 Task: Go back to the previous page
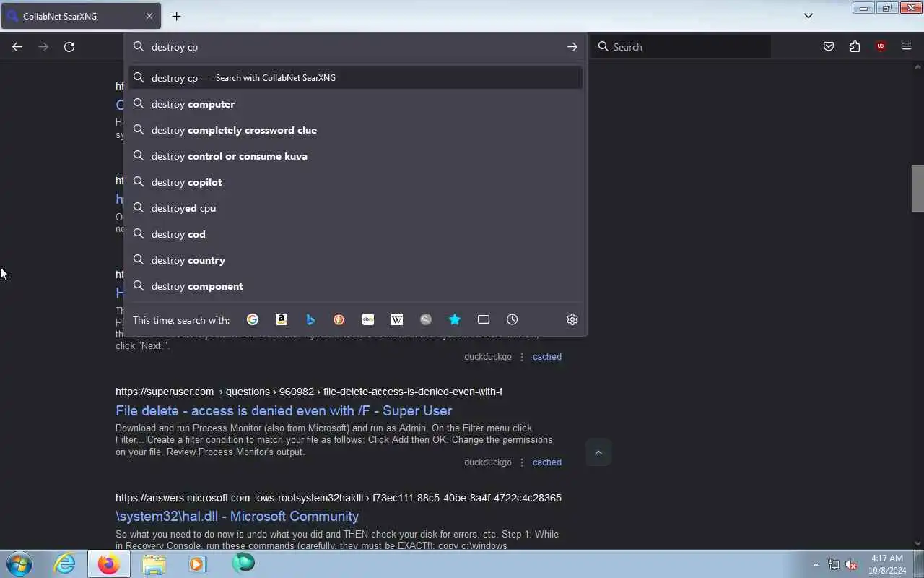[x=17, y=47]
